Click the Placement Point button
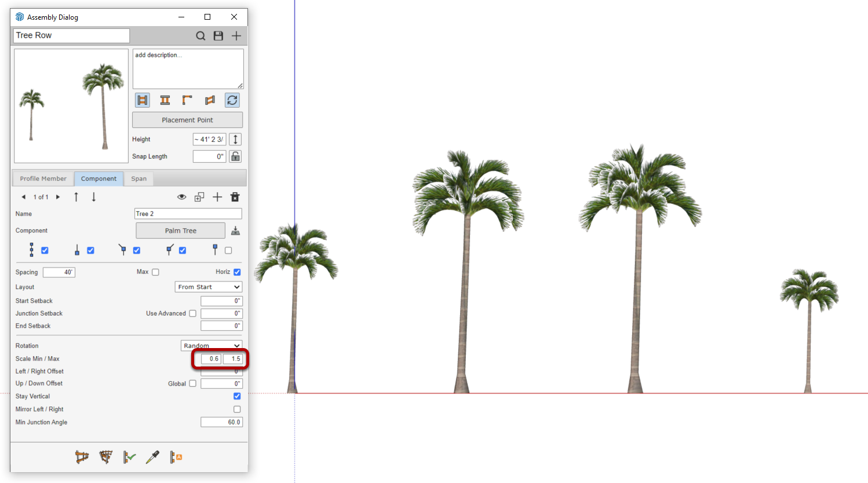This screenshot has height=483, width=868. coord(187,120)
